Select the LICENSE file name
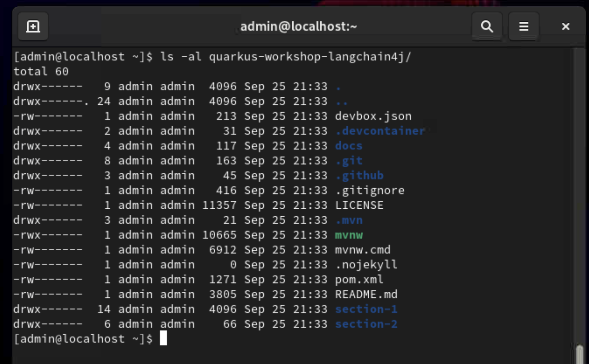Viewport: 589px width, 364px height. 359,205
